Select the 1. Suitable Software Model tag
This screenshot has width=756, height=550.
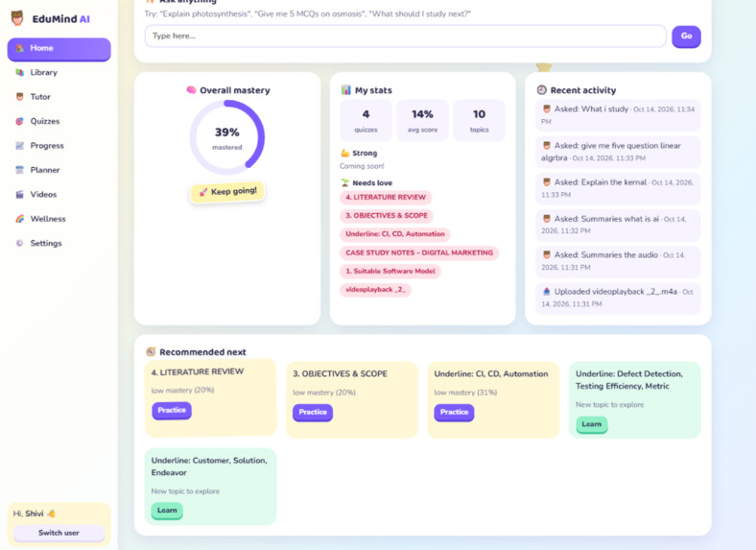[x=390, y=271]
